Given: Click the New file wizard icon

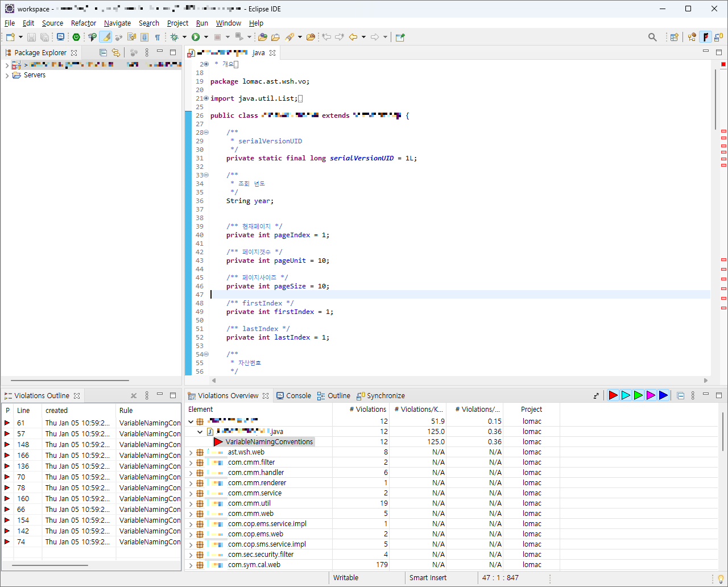Looking at the screenshot, I should click(10, 37).
